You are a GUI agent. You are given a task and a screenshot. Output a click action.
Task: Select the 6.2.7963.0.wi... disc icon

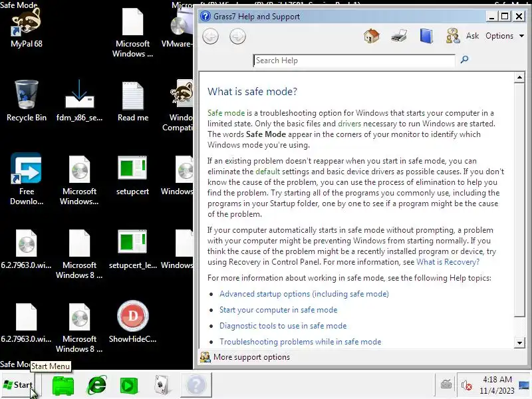pyautogui.click(x=27, y=249)
